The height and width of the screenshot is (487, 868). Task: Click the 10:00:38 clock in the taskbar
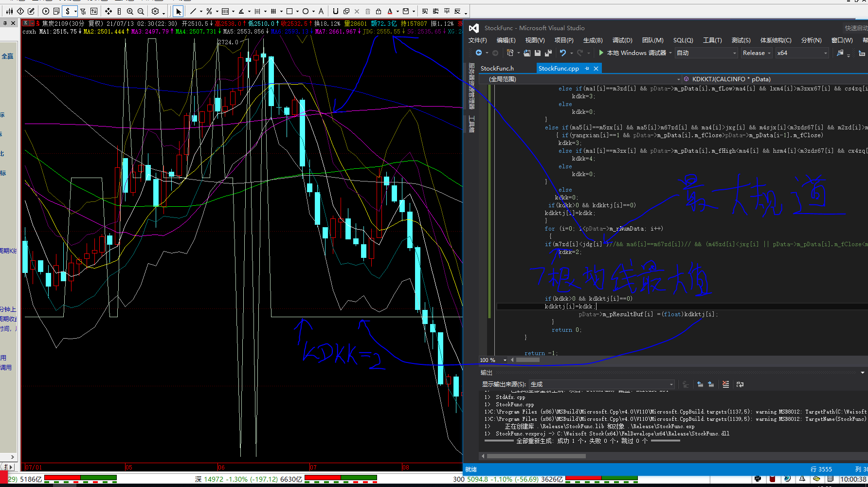pos(853,479)
